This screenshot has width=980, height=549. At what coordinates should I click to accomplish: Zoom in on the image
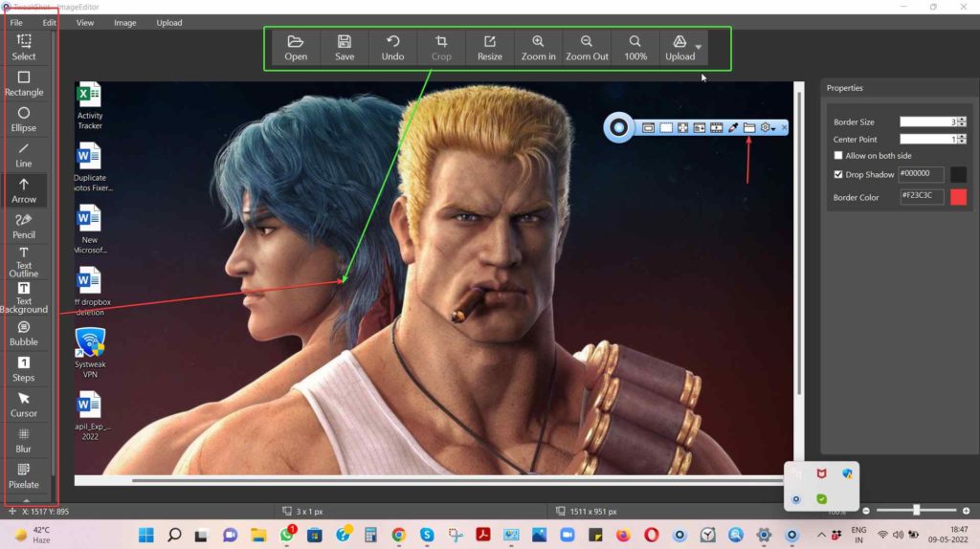click(538, 48)
